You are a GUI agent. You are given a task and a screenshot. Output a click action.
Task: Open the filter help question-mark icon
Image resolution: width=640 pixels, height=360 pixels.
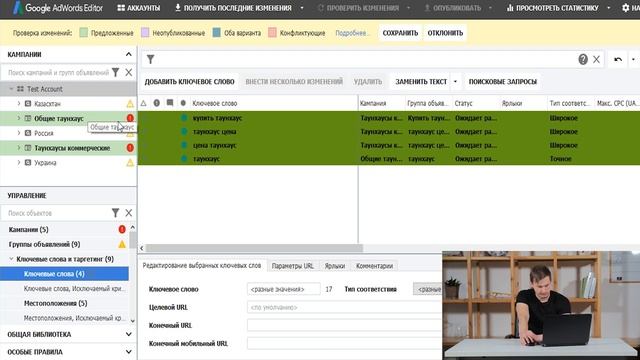click(583, 60)
